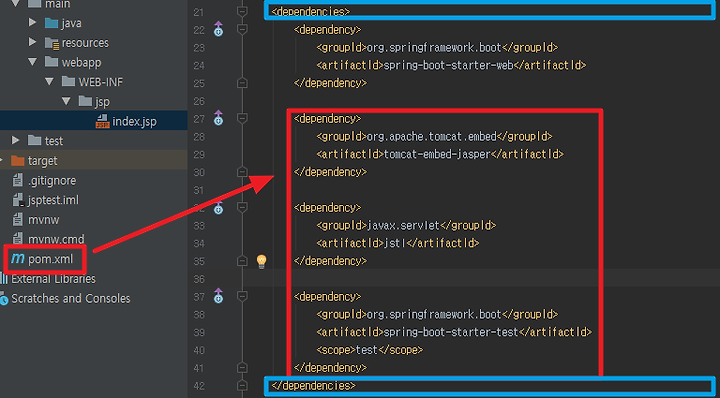Screen dimensions: 720x398
Task: Click fold end marker on line 30
Action: (x=242, y=172)
